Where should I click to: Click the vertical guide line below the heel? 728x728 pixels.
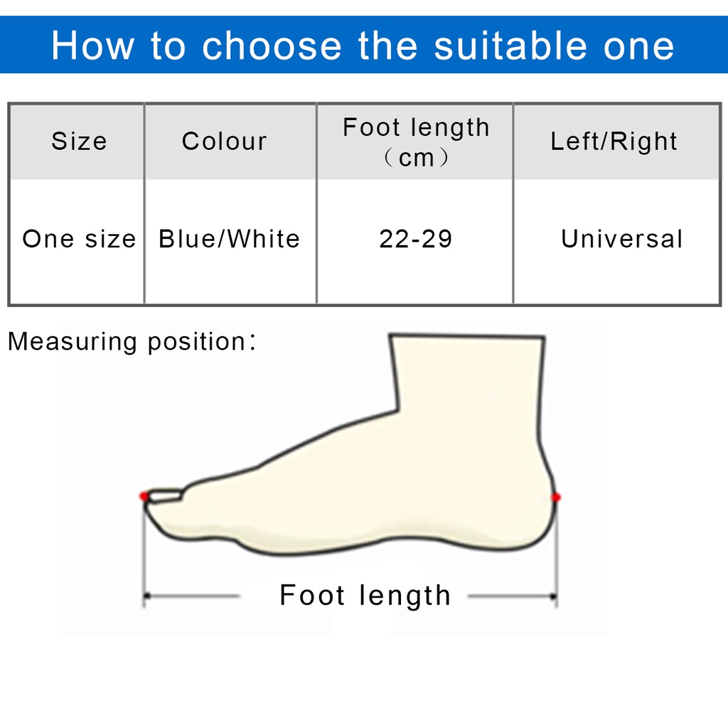[556, 555]
